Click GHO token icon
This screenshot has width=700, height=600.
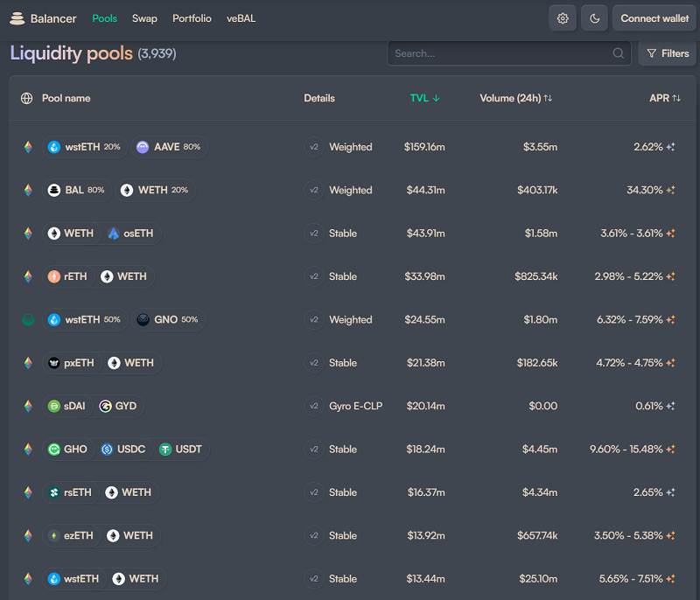[54, 450]
